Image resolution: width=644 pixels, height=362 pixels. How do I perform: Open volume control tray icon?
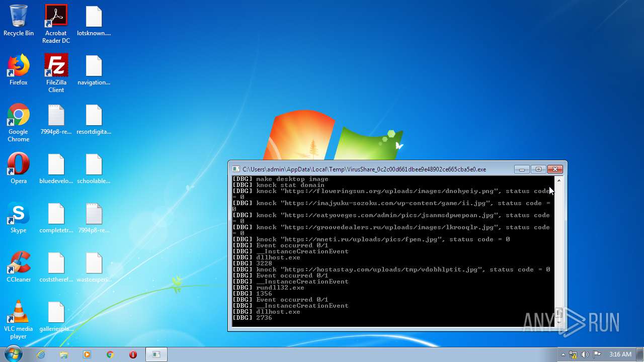[585, 354]
